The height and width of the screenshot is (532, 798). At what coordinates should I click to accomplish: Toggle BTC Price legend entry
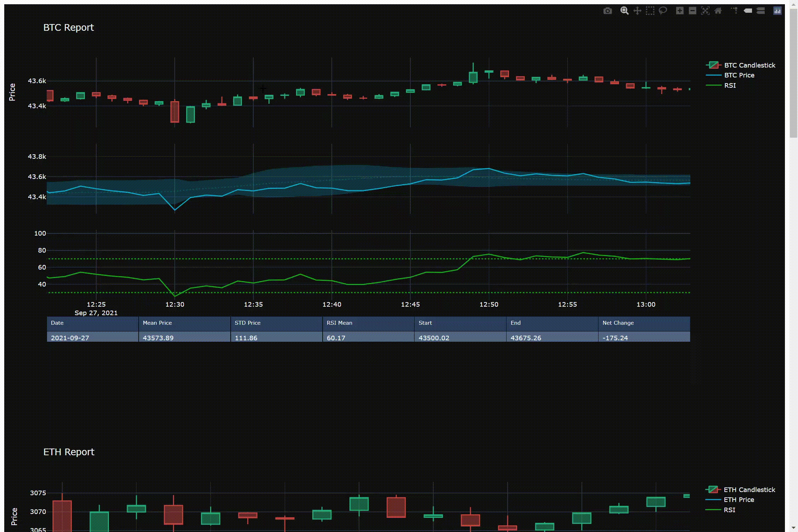[x=739, y=75]
